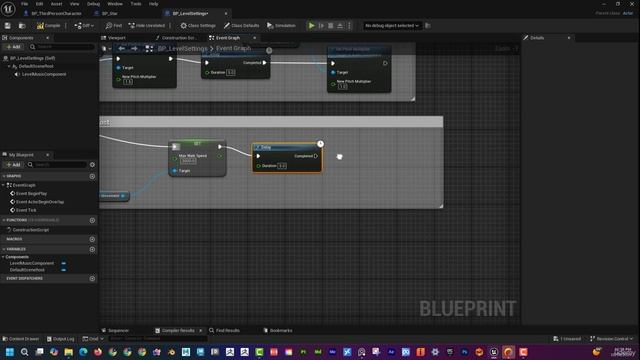Toggle Hide Unrelated nodes
Viewport: 640px width, 360px height.
pos(147,26)
